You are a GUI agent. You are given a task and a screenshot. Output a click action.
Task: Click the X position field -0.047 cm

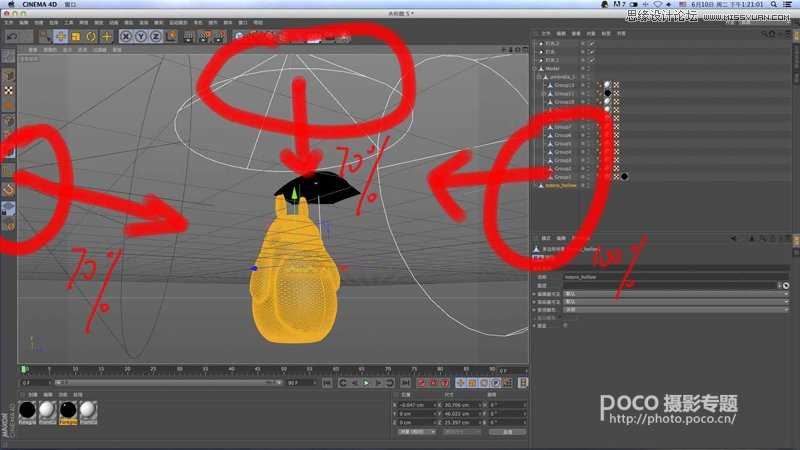tap(415, 405)
